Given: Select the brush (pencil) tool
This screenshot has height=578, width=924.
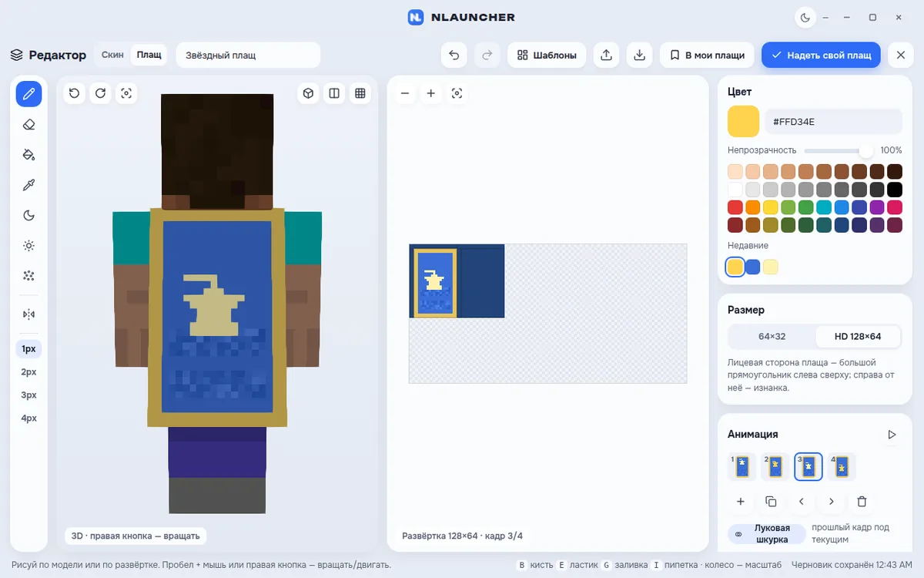Looking at the screenshot, I should pyautogui.click(x=29, y=94).
